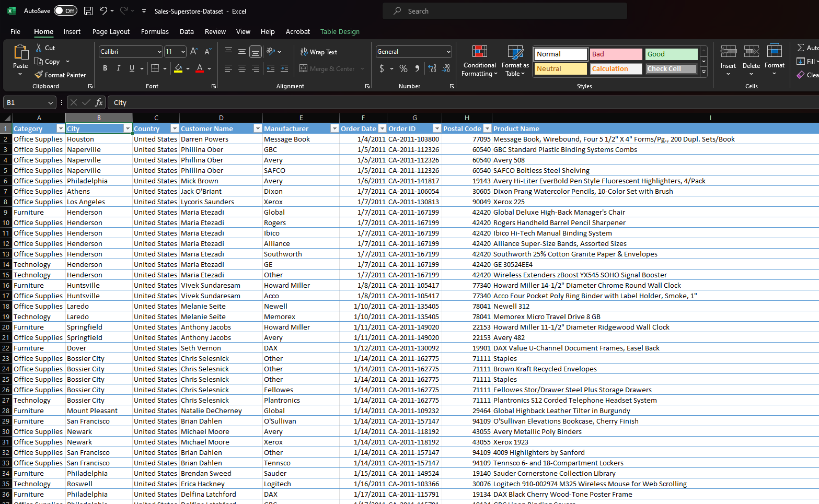Click the Percent Style icon
This screenshot has width=819, height=504.
403,68
